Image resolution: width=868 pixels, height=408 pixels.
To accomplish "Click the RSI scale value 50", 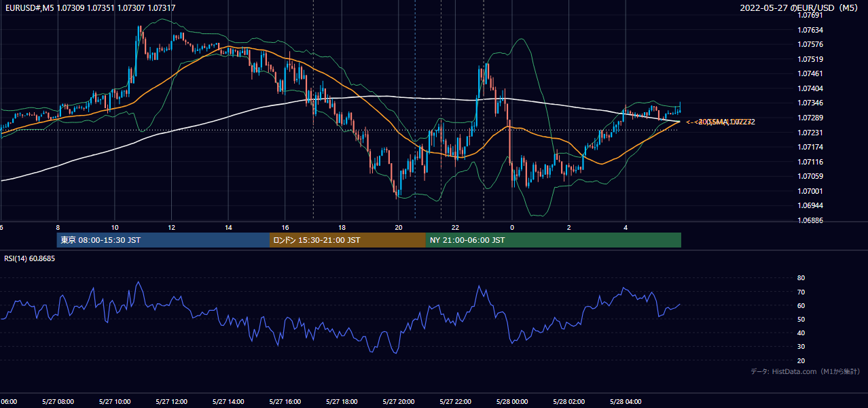I will pos(801,319).
